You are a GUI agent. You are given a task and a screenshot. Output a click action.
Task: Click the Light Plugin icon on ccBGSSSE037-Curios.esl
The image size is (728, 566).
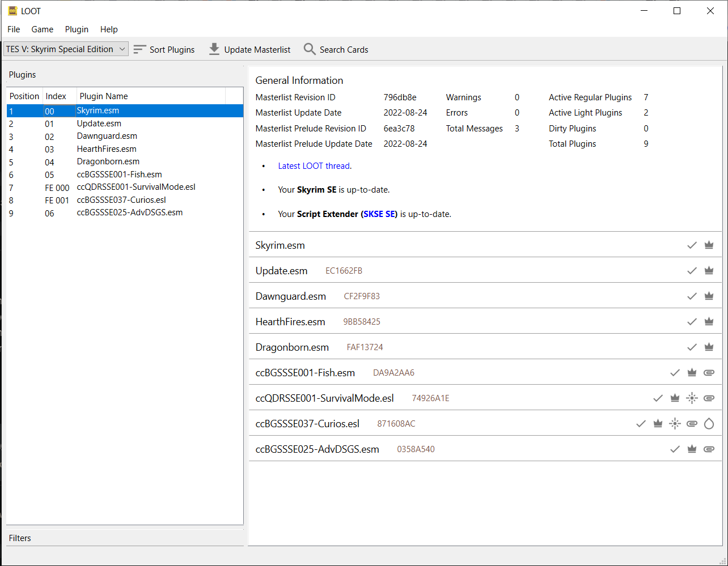pos(675,423)
